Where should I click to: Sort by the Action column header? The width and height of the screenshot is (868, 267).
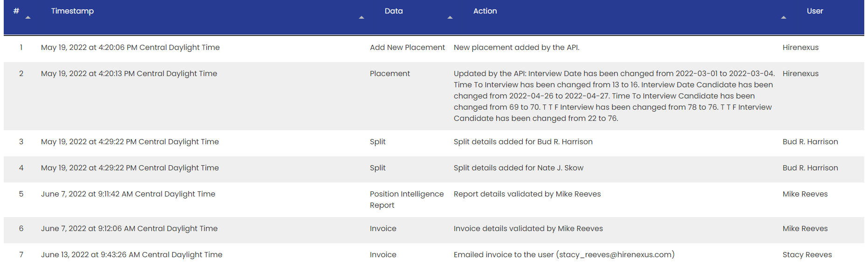pos(485,11)
